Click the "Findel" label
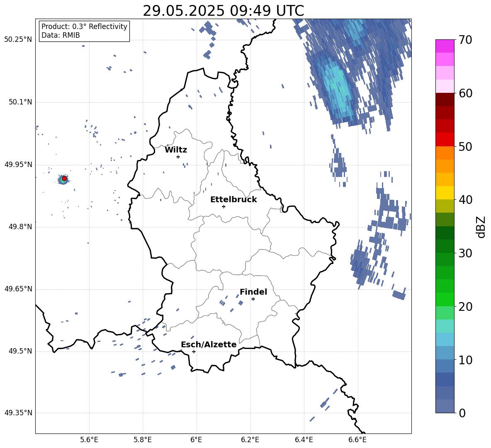Image resolution: width=491 pixels, height=448 pixels. (253, 292)
